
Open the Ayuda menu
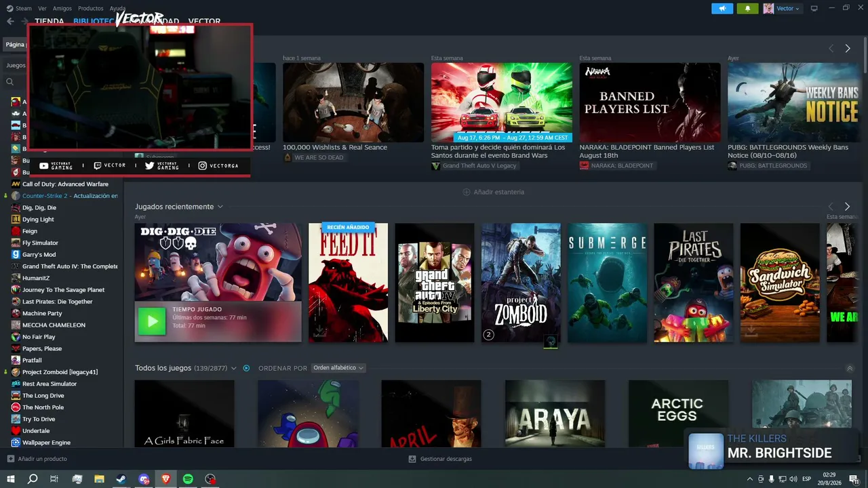[x=117, y=8]
